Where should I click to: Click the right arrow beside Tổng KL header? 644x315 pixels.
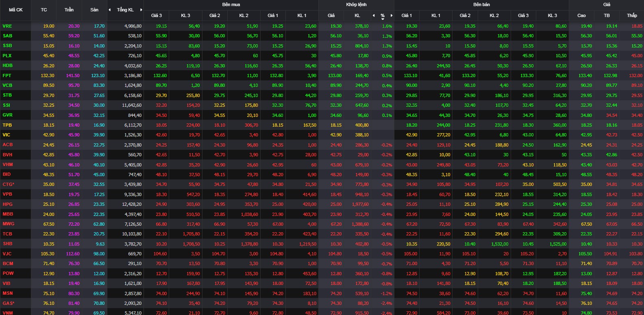tap(141, 10)
